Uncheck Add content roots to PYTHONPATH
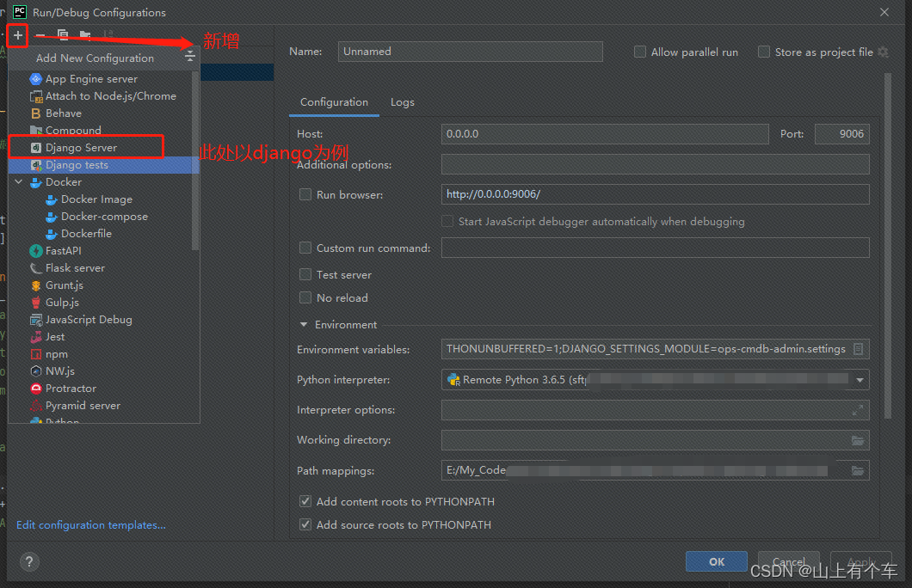 [305, 501]
